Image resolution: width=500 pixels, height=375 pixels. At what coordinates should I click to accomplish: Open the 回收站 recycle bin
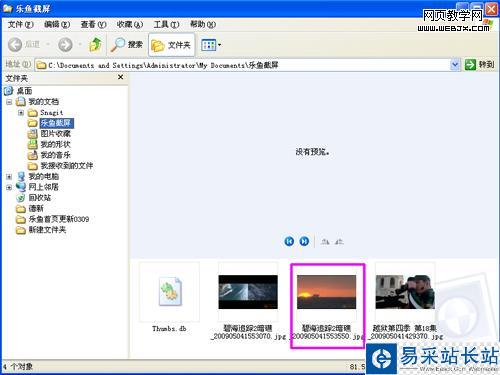[40, 198]
